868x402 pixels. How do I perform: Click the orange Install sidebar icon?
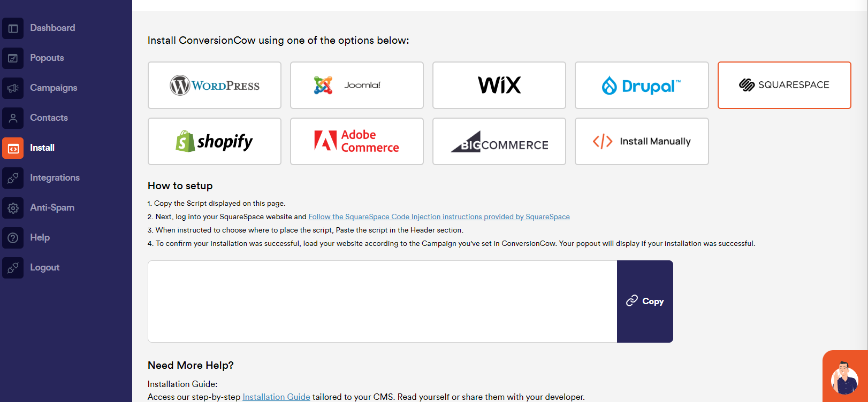point(13,148)
